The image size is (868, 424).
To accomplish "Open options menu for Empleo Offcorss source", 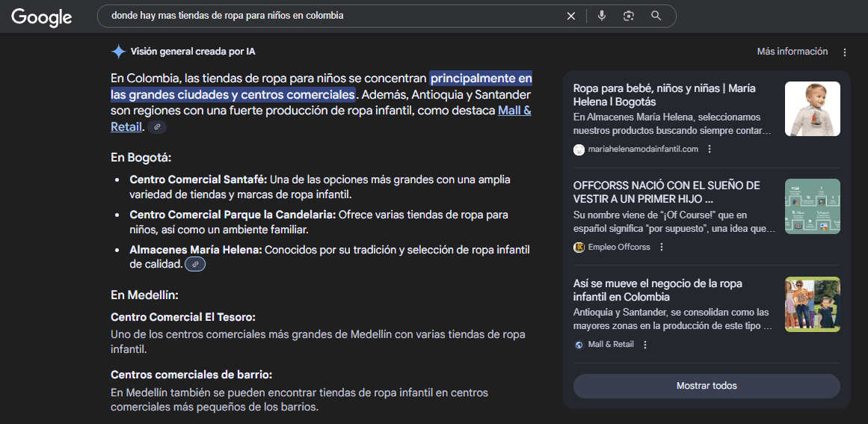I will (662, 247).
